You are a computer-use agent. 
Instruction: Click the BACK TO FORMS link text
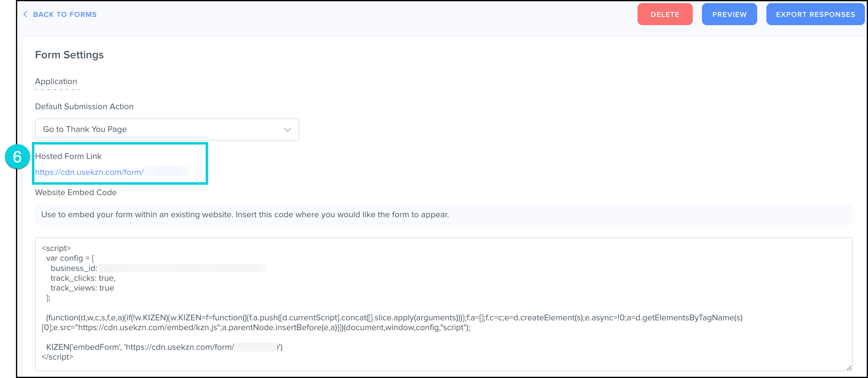point(65,14)
